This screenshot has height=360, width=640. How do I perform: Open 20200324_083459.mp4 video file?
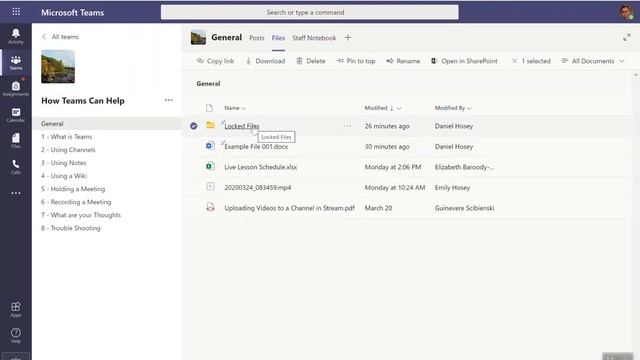point(258,187)
